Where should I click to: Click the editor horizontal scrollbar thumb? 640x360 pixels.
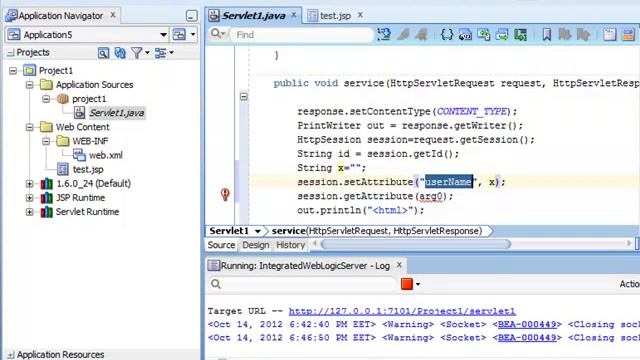pos(416,244)
